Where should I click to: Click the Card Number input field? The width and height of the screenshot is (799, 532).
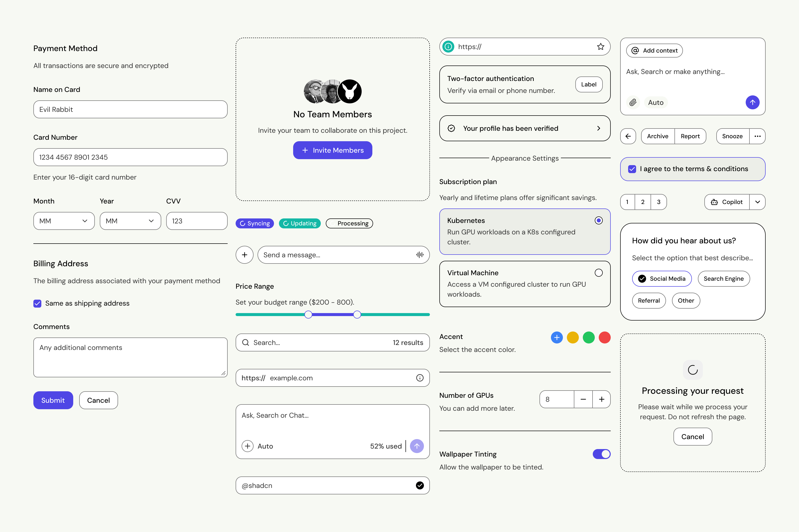tap(130, 157)
